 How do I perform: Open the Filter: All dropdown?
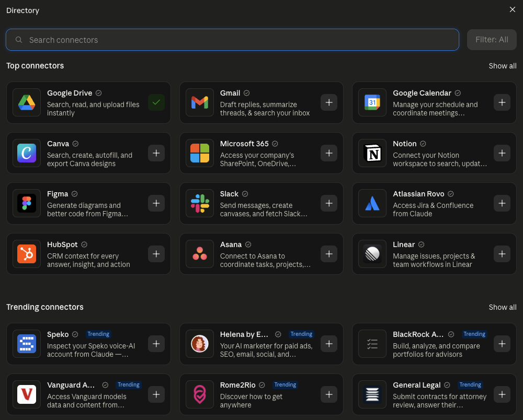tap(492, 40)
